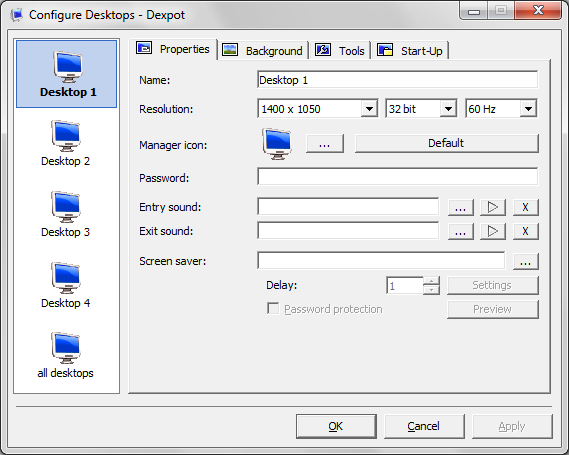Select the 'all desktops' monitor icon
The image size is (569, 455).
tap(66, 348)
